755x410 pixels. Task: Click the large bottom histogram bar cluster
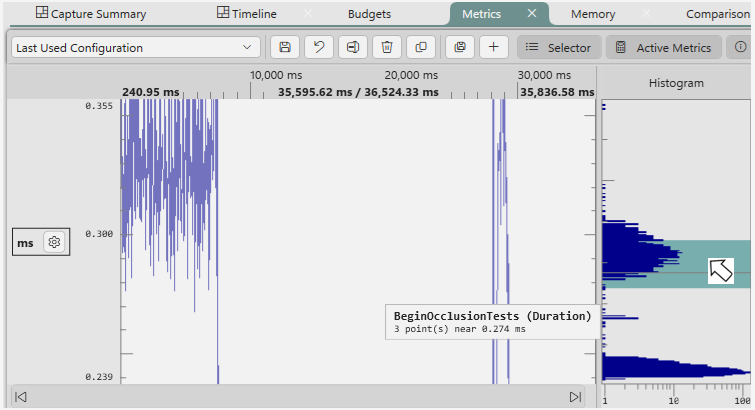click(x=676, y=367)
